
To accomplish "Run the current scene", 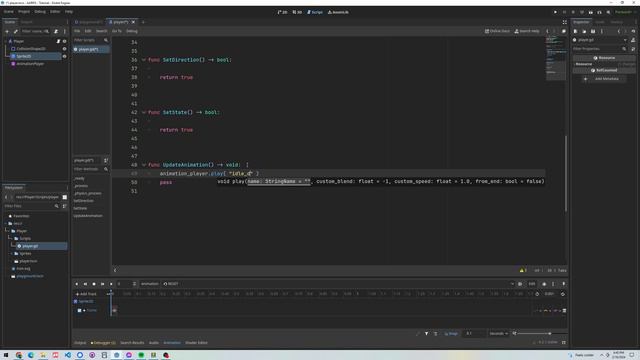I will click(590, 12).
